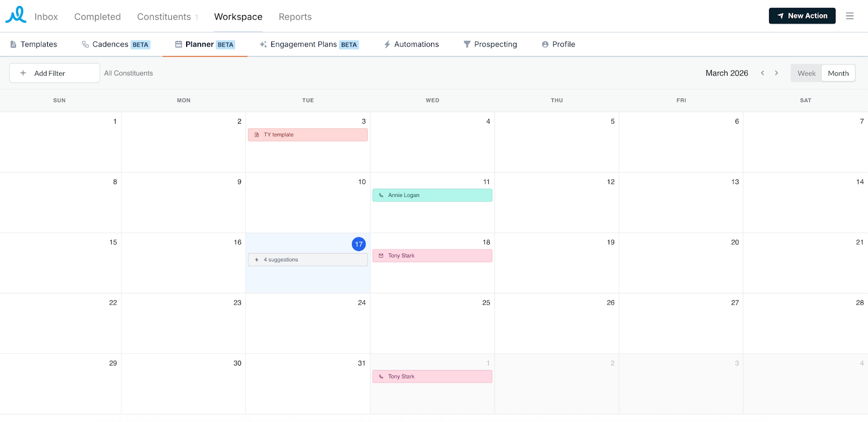
Task: Select today's date 17 circle
Action: pyautogui.click(x=359, y=244)
